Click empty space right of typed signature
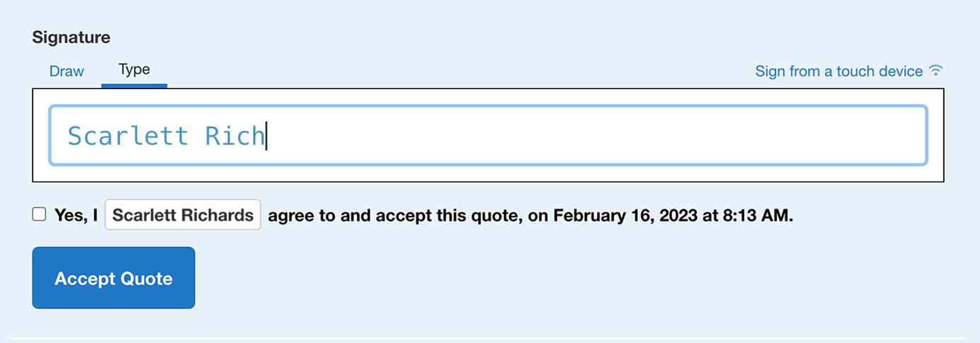This screenshot has width=980, height=343. (595, 135)
